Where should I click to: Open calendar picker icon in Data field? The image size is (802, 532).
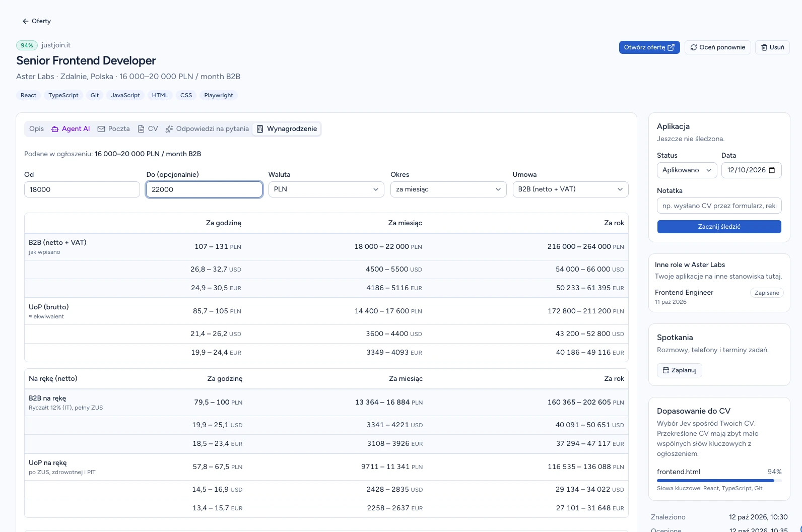coord(772,170)
